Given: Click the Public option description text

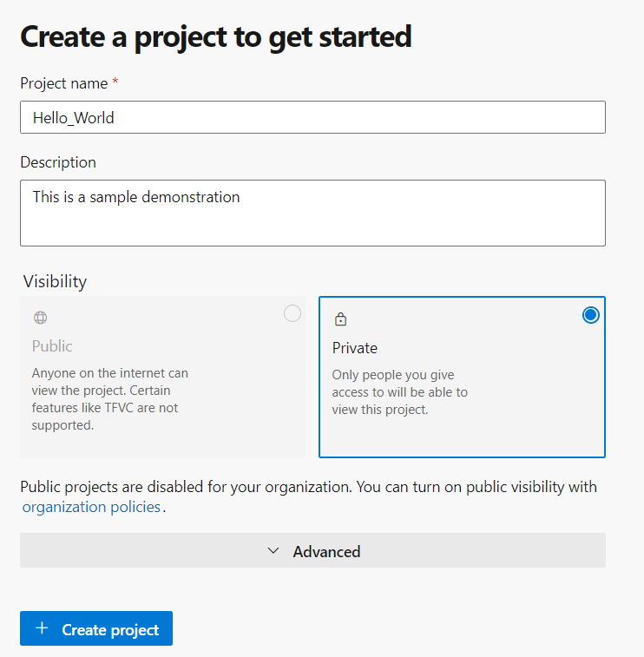Looking at the screenshot, I should click(109, 399).
